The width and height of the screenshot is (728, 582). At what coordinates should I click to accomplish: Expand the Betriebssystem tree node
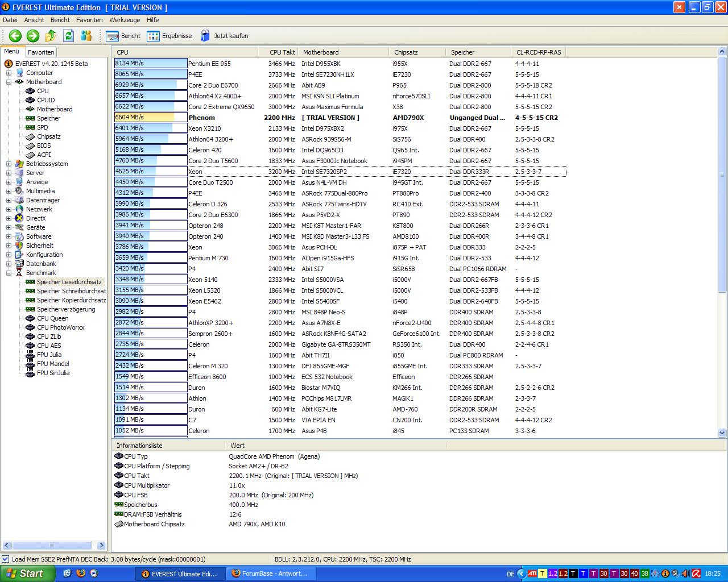[9, 164]
